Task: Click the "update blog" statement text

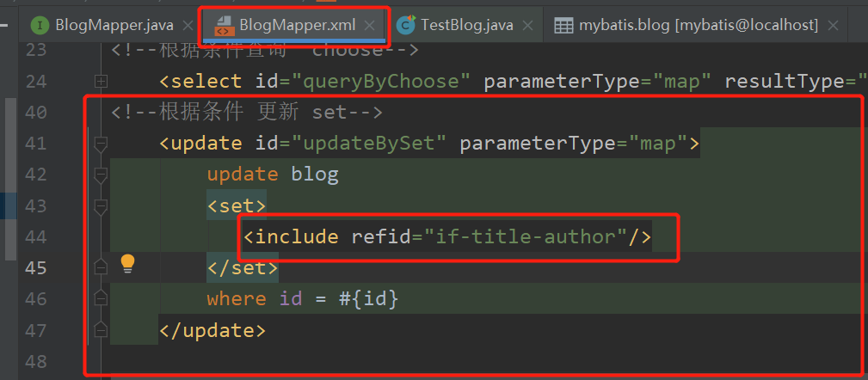Action: point(273,175)
